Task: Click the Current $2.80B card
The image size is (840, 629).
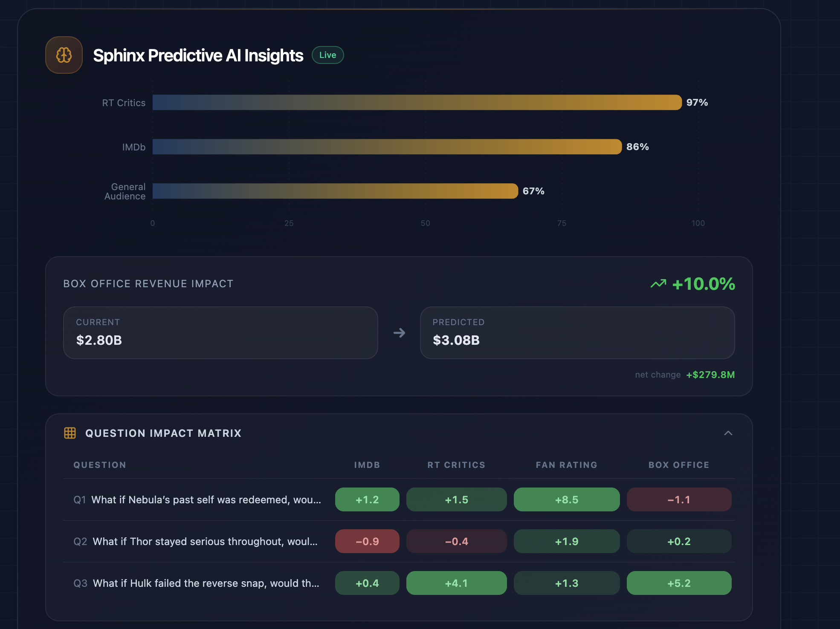Action: coord(220,333)
